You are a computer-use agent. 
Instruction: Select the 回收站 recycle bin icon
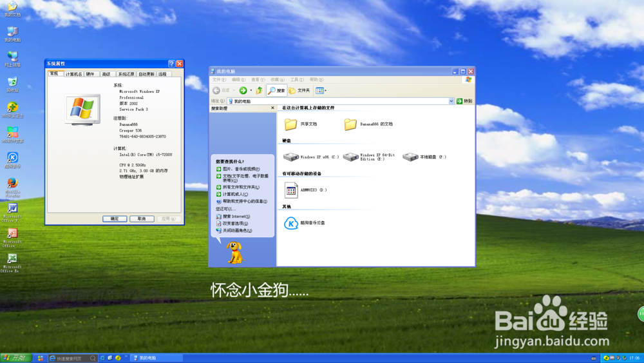pos(12,84)
